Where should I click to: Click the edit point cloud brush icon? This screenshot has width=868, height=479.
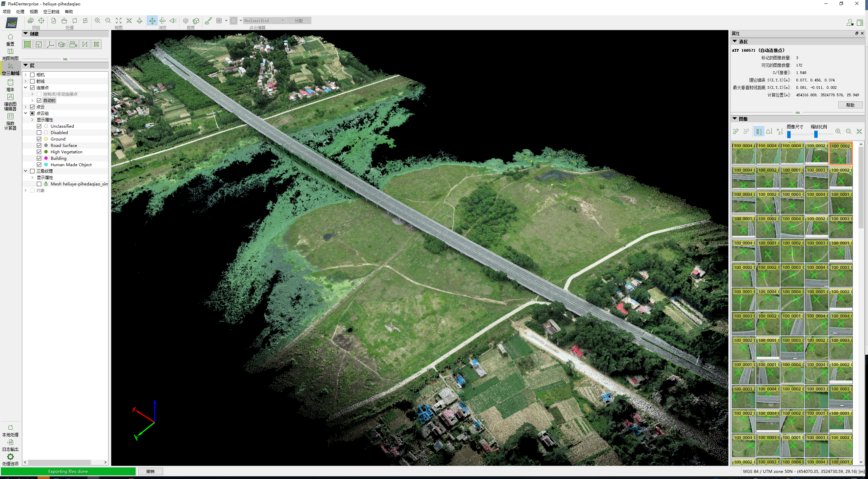tap(209, 21)
